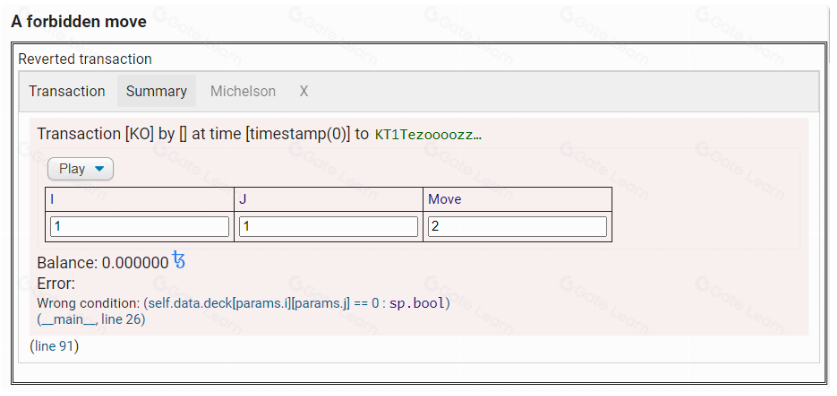The width and height of the screenshot is (837, 396).
Task: Open the Michelson tab
Action: (x=243, y=91)
